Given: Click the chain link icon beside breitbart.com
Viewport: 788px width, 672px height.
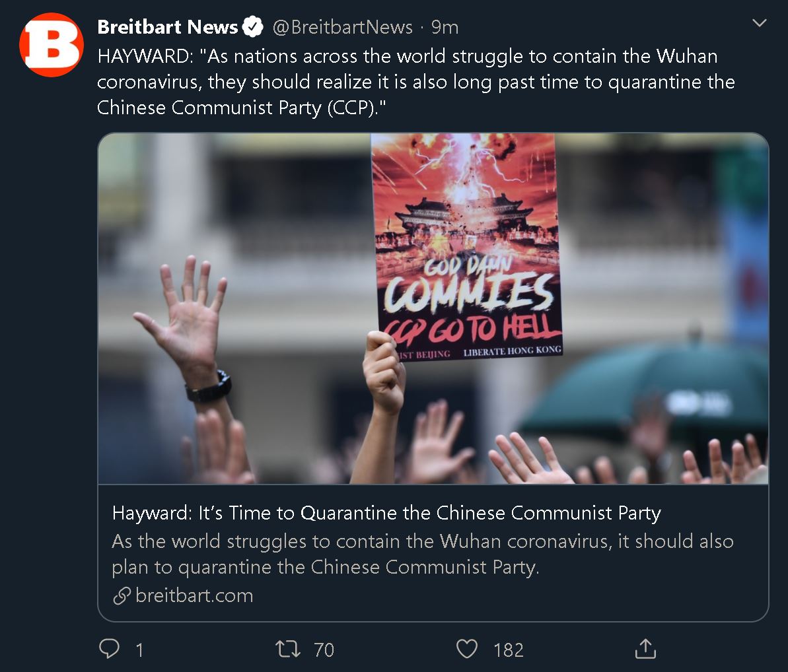Looking at the screenshot, I should 122,595.
